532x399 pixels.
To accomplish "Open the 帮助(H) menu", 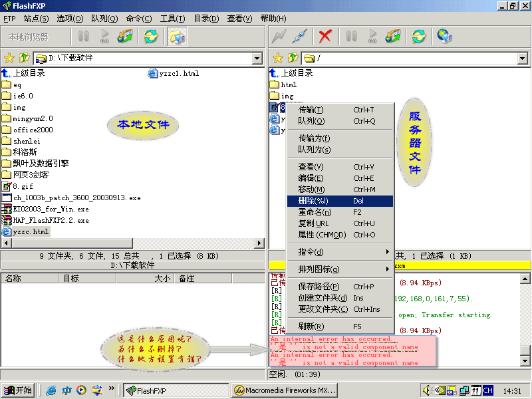I will click(x=273, y=19).
